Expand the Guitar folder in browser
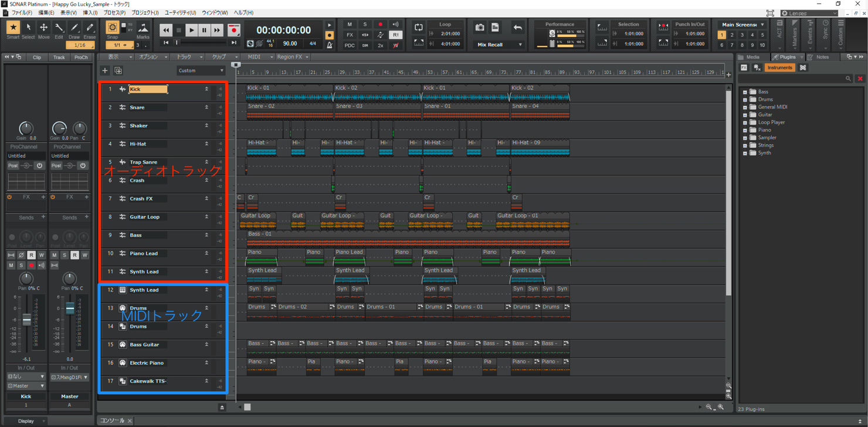 click(745, 115)
